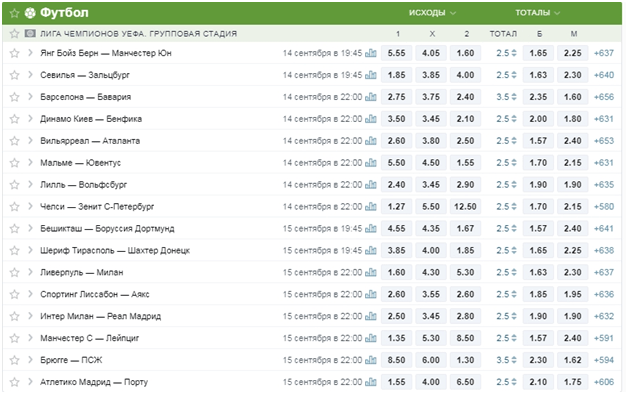The image size is (628, 394).
Task: Open statistics chart icon for Мальме — Ювентус
Action: (371, 163)
